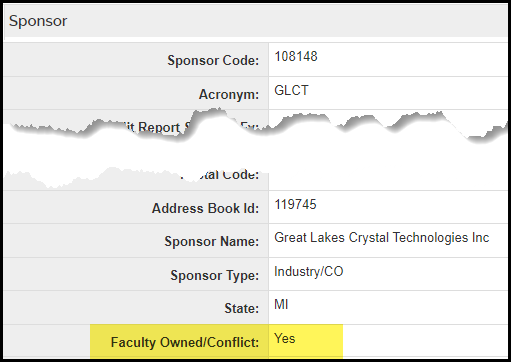Click the acronym value GLCT

click(x=291, y=90)
